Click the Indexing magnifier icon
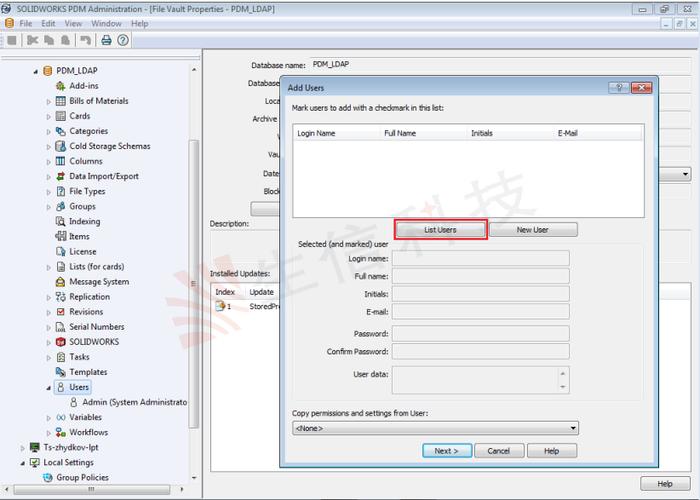Screen dimensions: 700x500 [61, 222]
